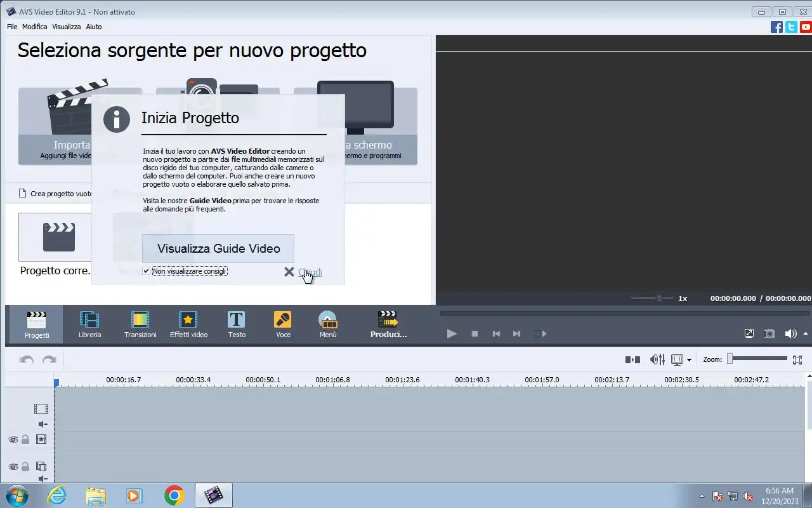
Task: Click the taskbar clock showing 6:56 AM
Action: click(780, 496)
